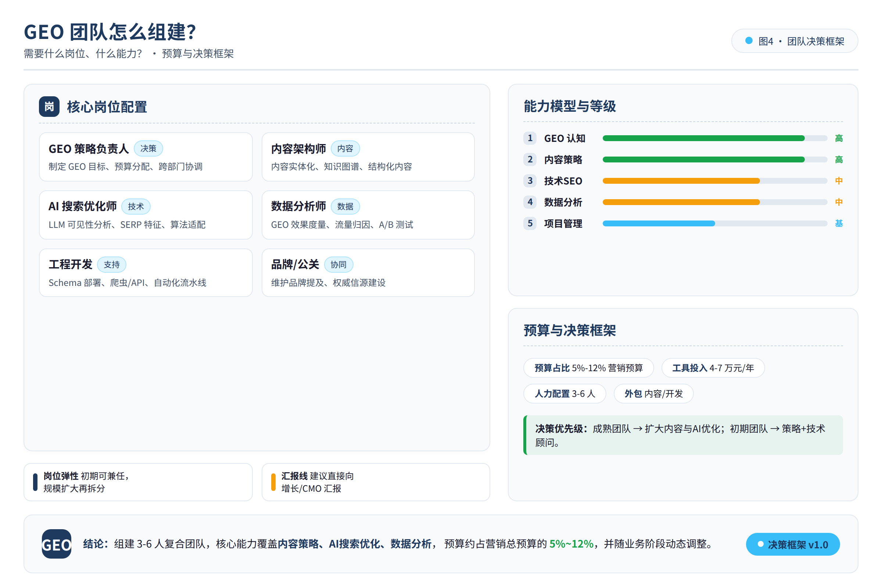Click the 内容策略 progress bar
The height and width of the screenshot is (588, 882).
tap(715, 159)
